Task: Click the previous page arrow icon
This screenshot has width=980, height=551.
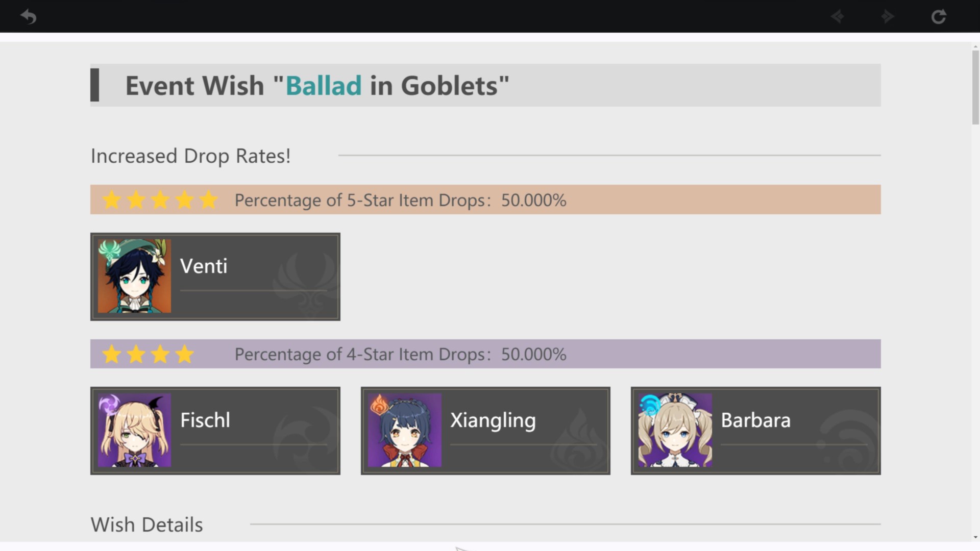Action: [x=837, y=17]
